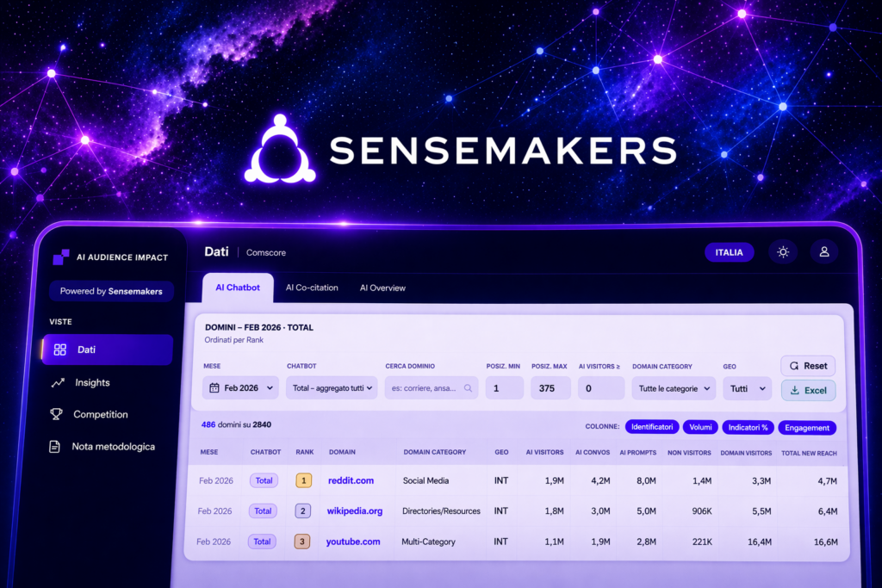Open the reddit.com domain link
Image resolution: width=882 pixels, height=588 pixels.
point(351,480)
